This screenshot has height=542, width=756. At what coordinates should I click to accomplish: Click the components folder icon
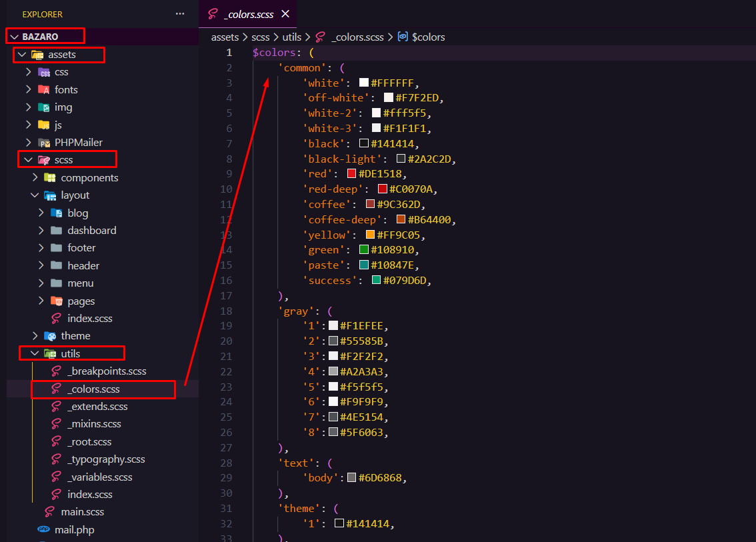(50, 178)
